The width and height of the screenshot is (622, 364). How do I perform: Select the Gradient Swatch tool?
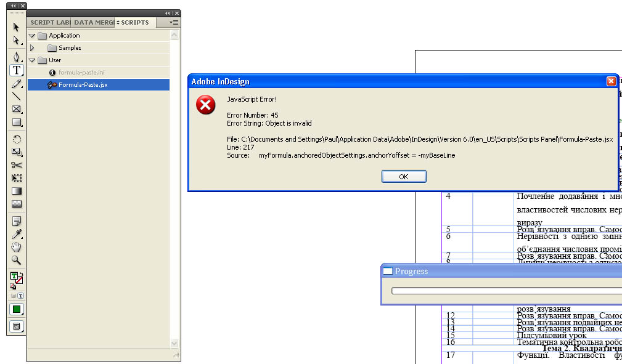pos(16,191)
